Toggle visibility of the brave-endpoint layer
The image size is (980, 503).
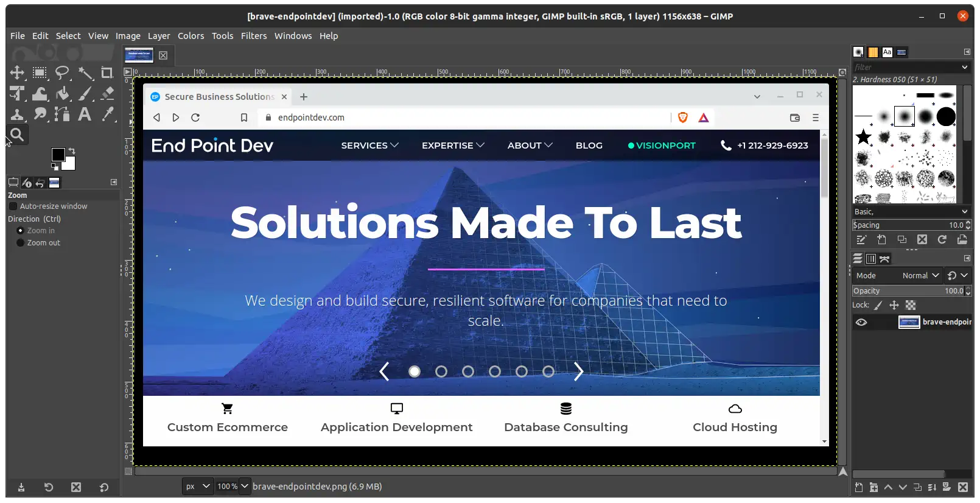click(x=861, y=322)
